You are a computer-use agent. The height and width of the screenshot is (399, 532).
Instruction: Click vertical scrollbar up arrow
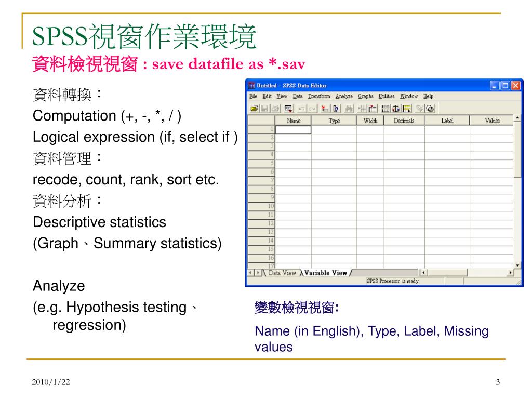tap(517, 118)
